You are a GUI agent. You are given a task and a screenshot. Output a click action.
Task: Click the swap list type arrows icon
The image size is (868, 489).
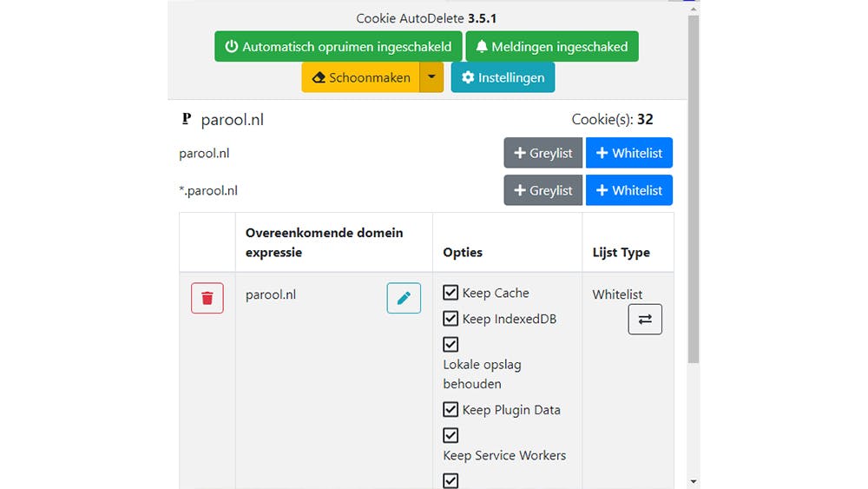(x=645, y=319)
